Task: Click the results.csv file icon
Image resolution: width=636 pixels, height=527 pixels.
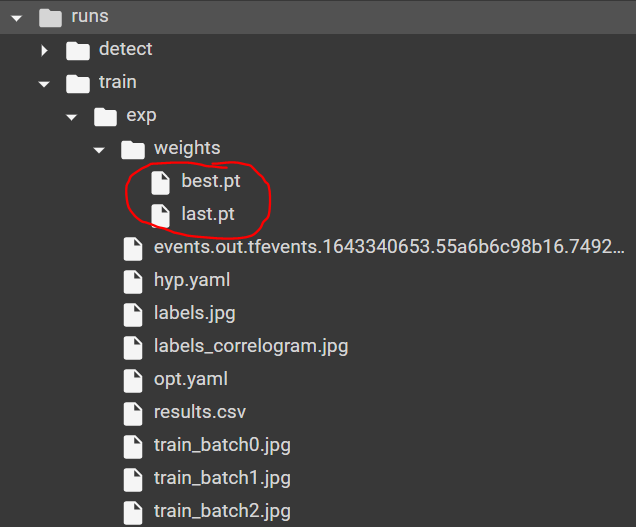Action: (x=133, y=412)
